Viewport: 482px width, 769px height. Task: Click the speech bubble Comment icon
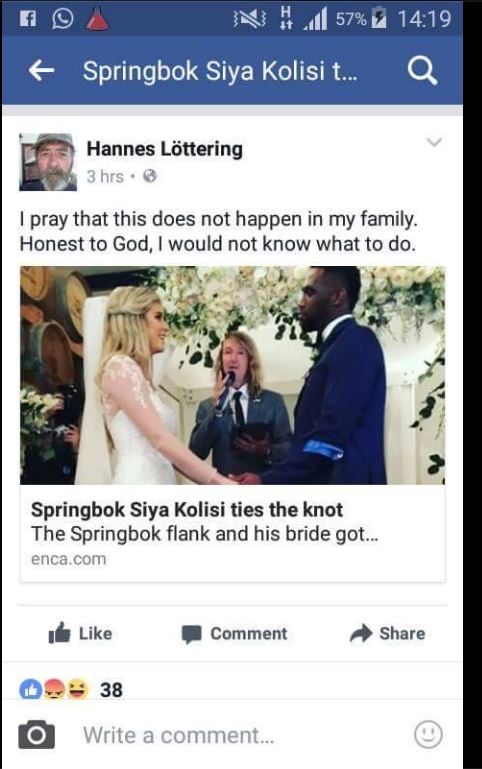(x=191, y=634)
